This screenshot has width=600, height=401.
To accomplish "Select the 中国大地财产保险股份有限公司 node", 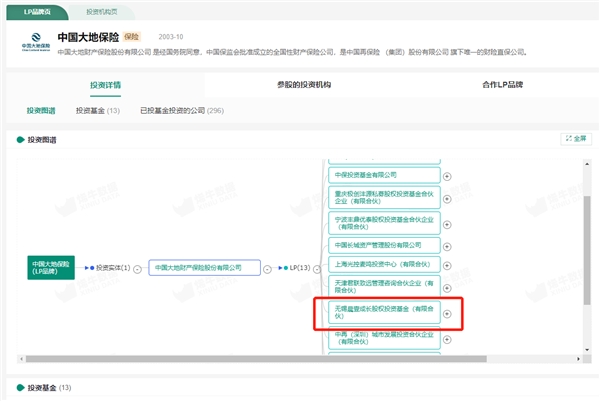I will click(204, 267).
